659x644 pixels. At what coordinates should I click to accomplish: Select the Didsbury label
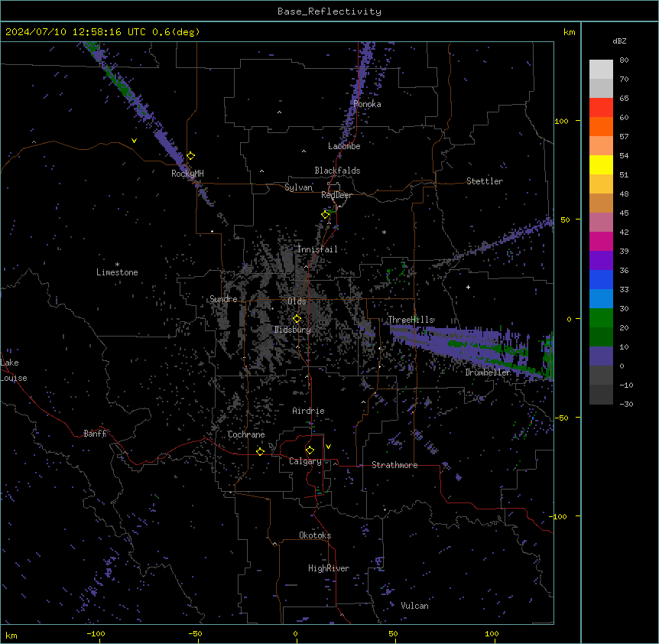(293, 330)
